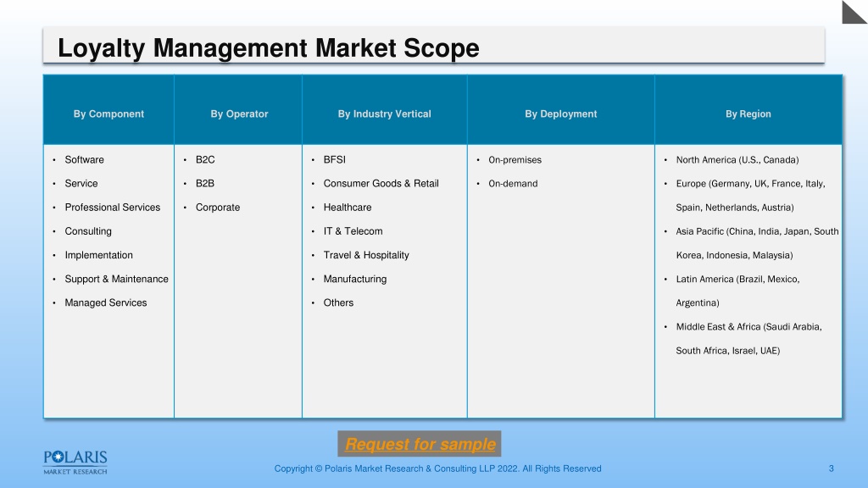Click the slide page number 3

click(x=831, y=469)
